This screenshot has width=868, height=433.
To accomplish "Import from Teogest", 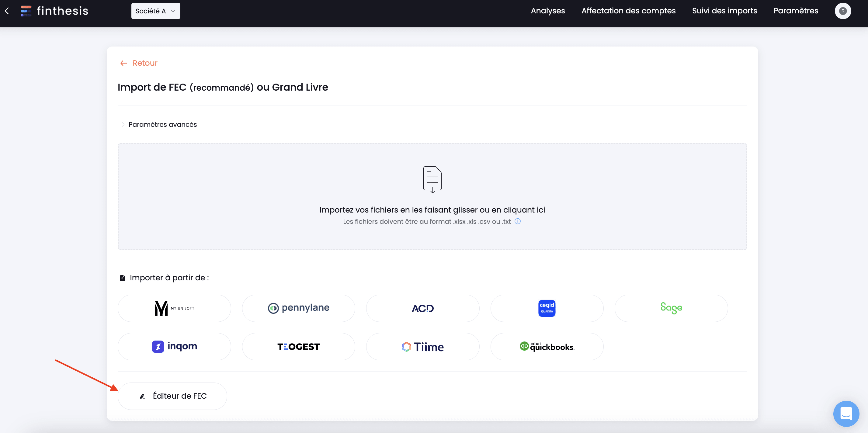I will (299, 347).
